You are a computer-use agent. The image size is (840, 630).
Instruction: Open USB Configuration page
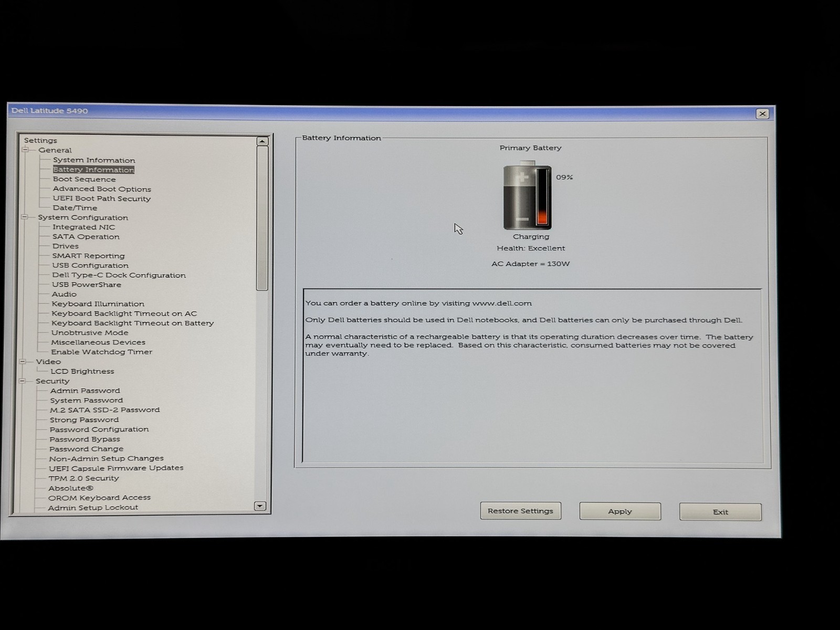tap(90, 265)
